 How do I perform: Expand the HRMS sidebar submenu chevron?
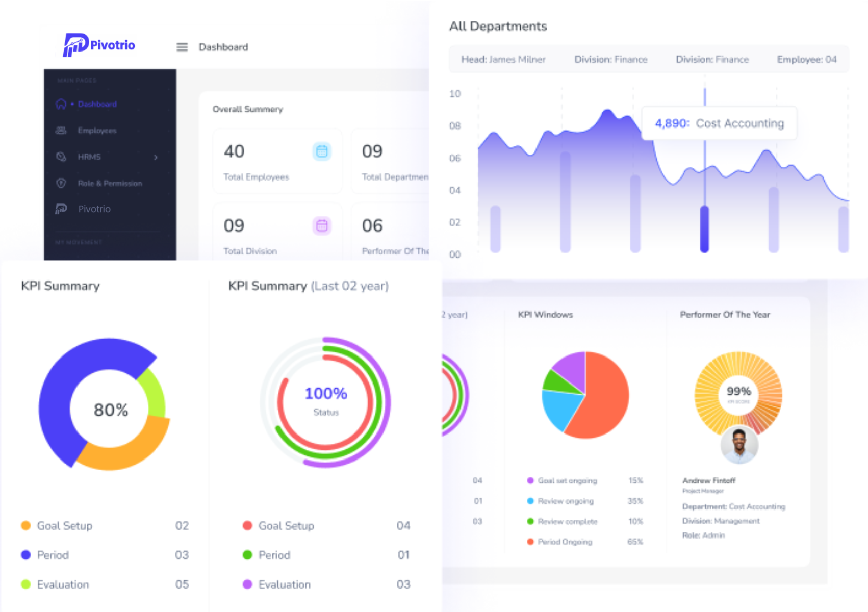[x=157, y=157]
